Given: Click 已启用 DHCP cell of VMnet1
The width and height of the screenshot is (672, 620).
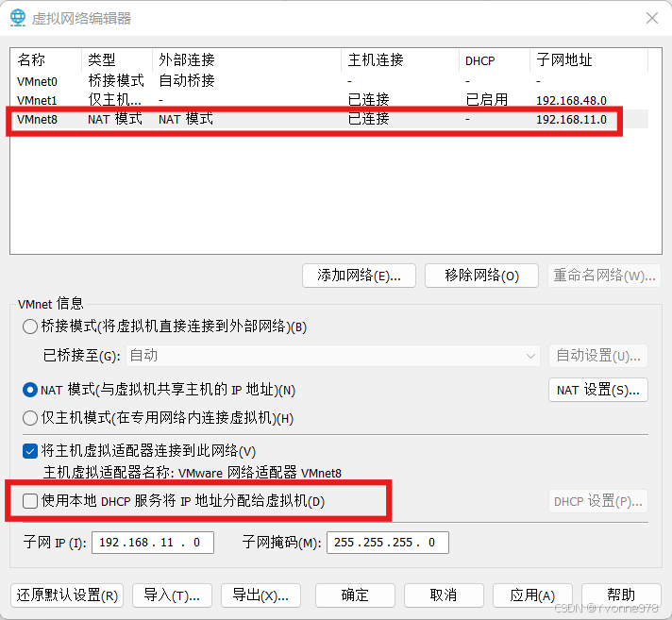Looking at the screenshot, I should [486, 100].
